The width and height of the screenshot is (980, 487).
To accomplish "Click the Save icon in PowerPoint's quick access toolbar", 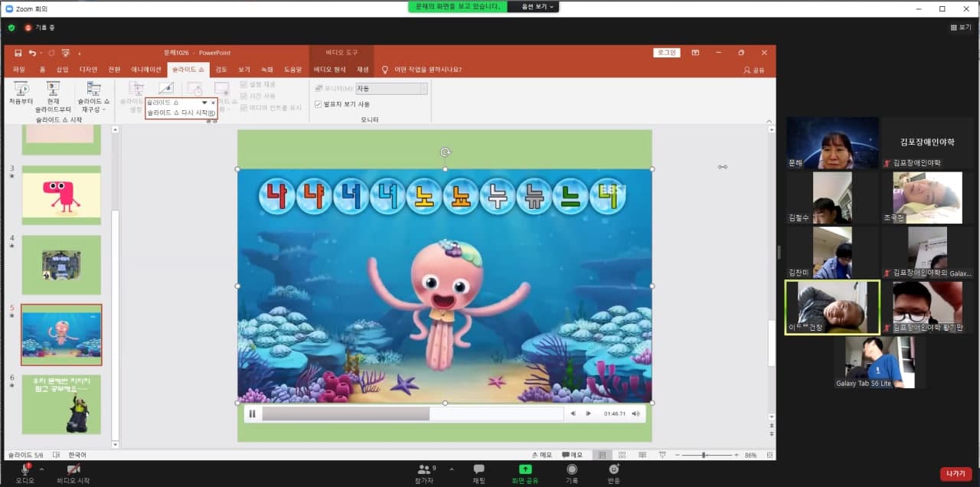I will [18, 53].
